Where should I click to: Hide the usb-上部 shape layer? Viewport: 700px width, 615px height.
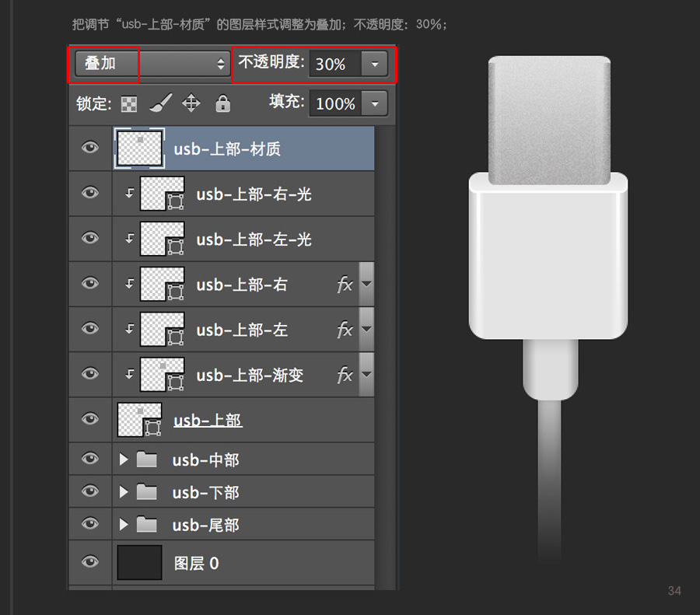point(90,418)
